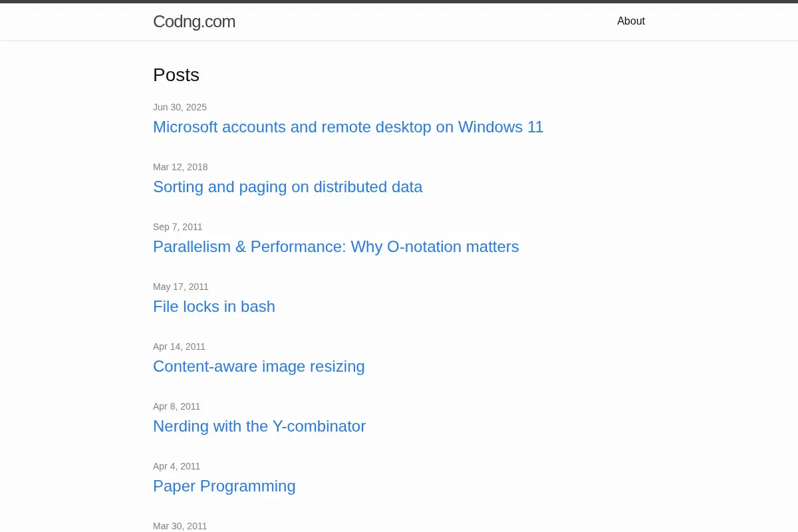Open Content-aware image resizing article
Image resolution: width=798 pixels, height=532 pixels.
click(259, 366)
